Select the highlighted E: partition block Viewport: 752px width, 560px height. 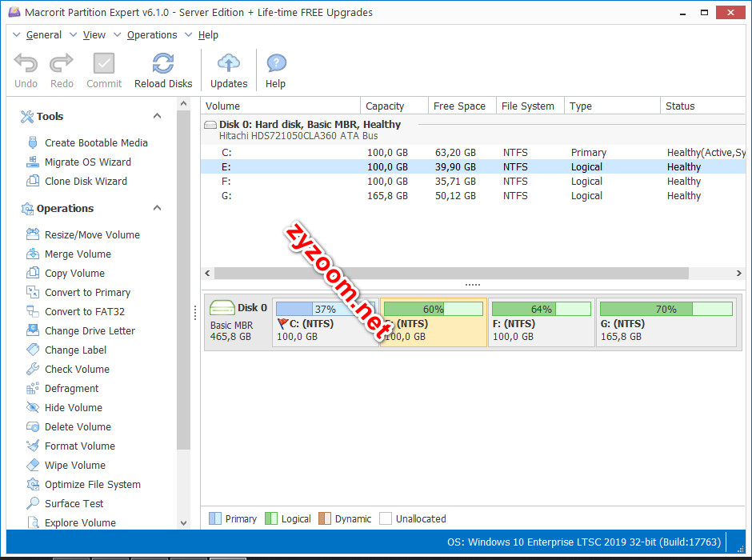[x=434, y=322]
